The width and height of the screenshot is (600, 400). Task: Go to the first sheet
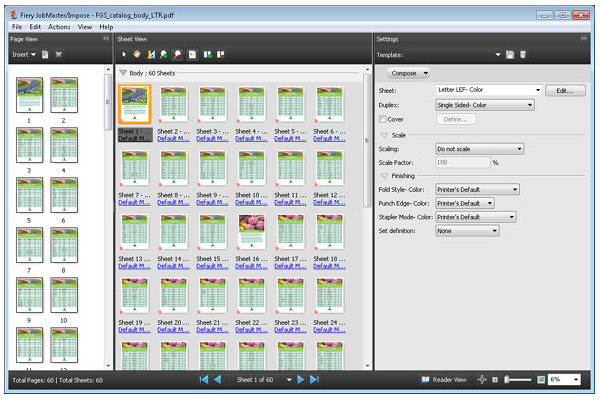[204, 380]
